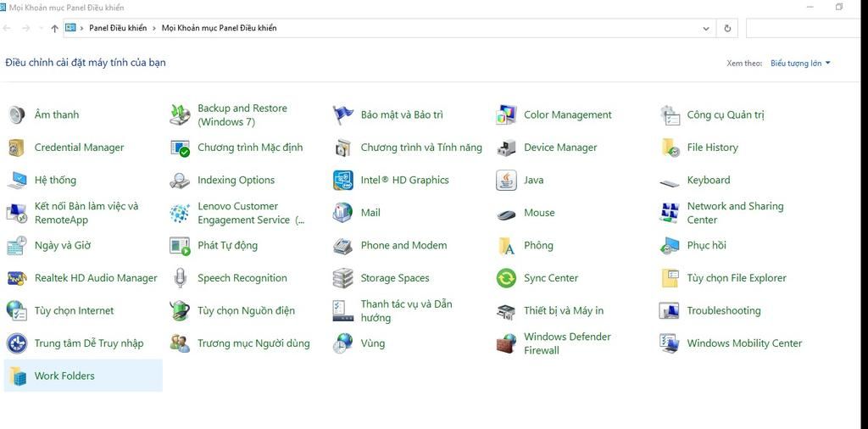Expand the address bar history dropdown arrow
Viewport: 868px width, 429px height.
706,28
